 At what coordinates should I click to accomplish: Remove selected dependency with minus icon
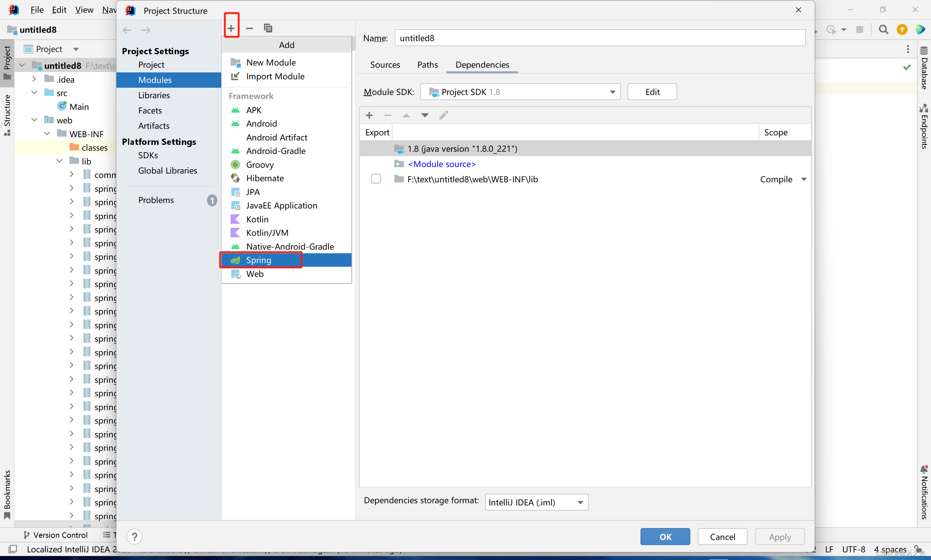point(387,115)
